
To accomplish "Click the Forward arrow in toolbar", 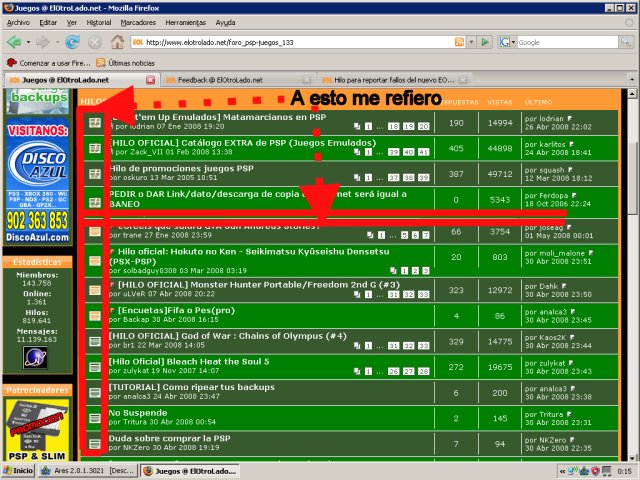I will pyautogui.click(x=43, y=42).
